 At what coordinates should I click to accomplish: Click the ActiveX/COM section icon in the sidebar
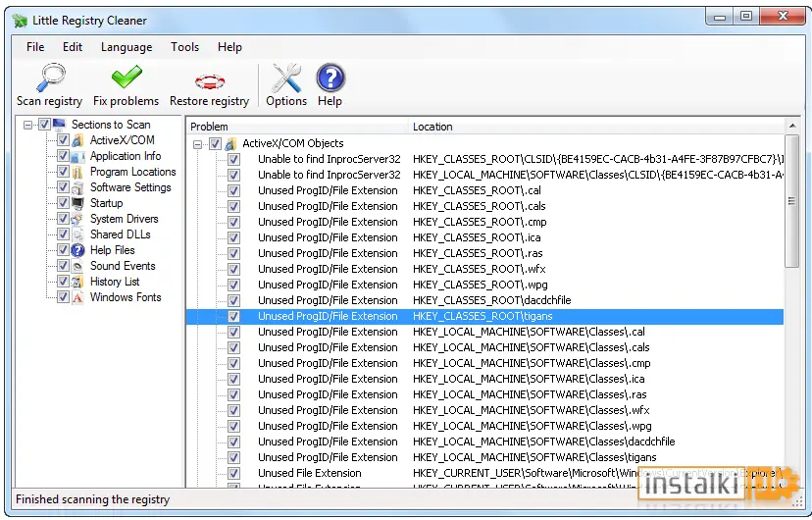tap(77, 140)
